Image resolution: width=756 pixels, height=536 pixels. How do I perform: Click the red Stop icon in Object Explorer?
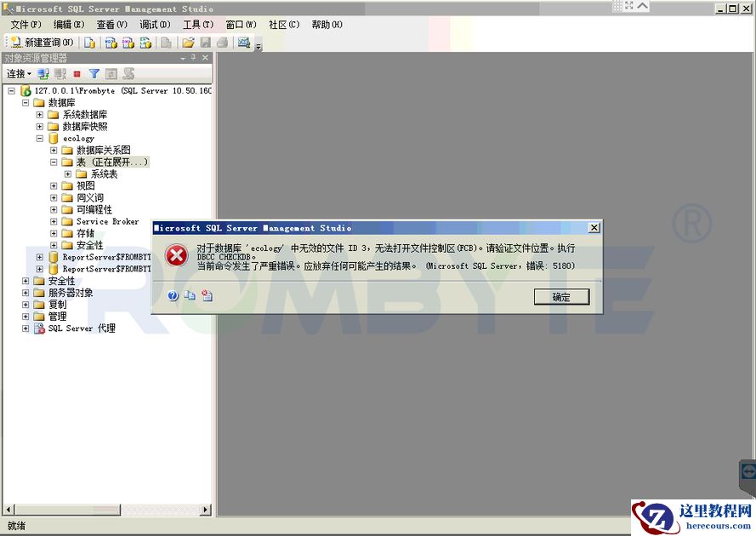(77, 74)
